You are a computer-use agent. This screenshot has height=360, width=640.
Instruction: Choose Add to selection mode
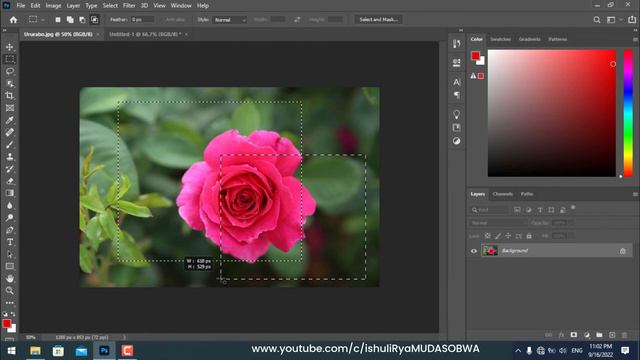tap(70, 20)
